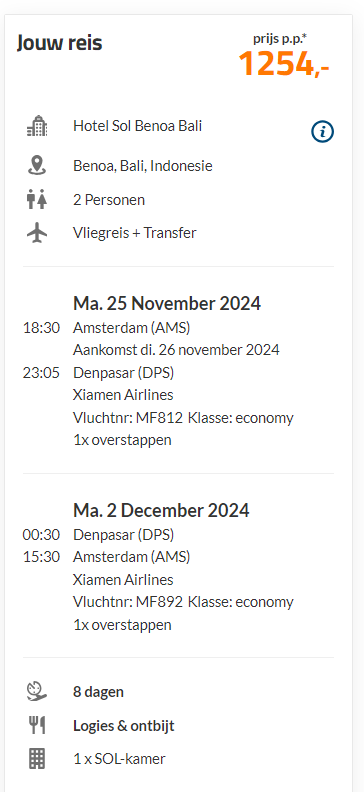Click the hotel building icon
The height and width of the screenshot is (792, 364).
37,126
